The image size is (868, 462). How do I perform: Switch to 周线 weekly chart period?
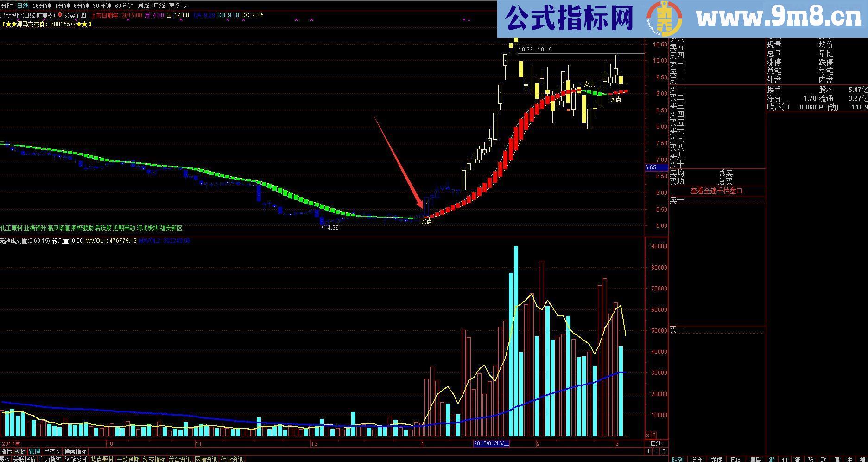point(143,6)
